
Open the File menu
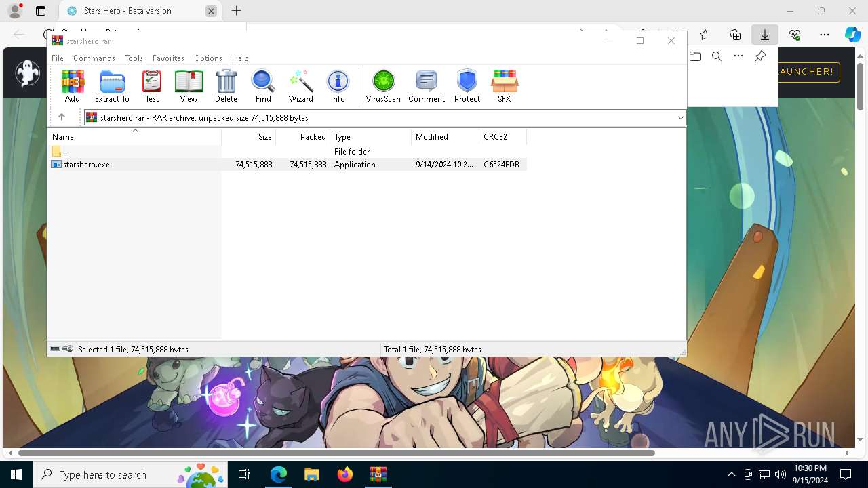[x=58, y=58]
